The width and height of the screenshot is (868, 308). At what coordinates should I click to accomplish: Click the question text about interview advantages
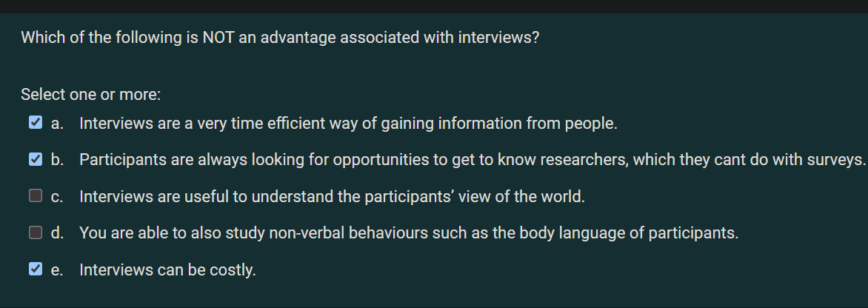[x=279, y=38]
